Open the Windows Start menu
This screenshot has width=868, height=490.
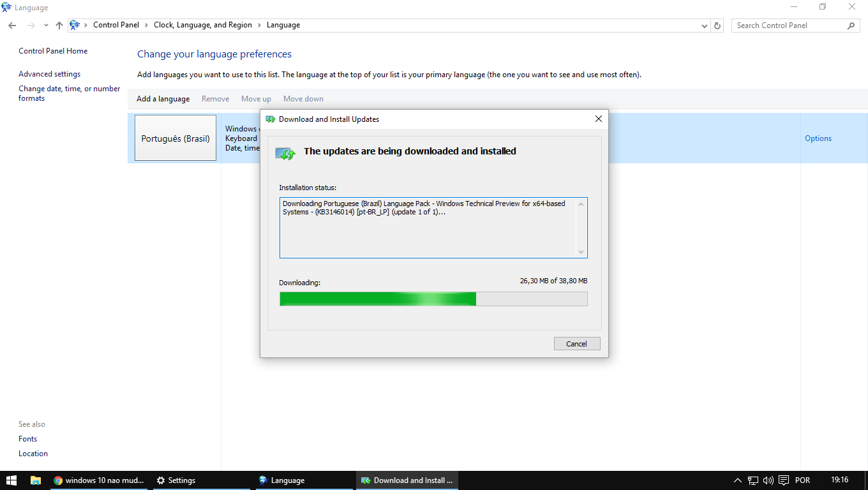point(11,480)
